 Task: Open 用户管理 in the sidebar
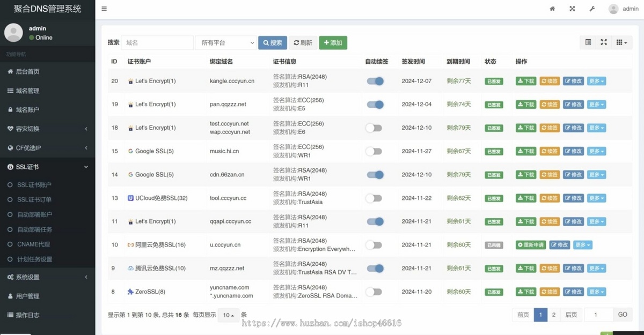[47, 296]
